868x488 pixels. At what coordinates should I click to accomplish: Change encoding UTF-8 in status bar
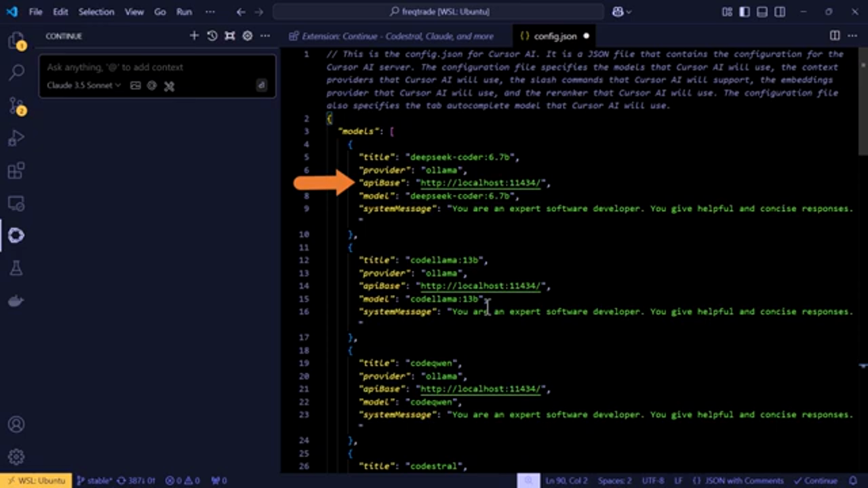(653, 481)
